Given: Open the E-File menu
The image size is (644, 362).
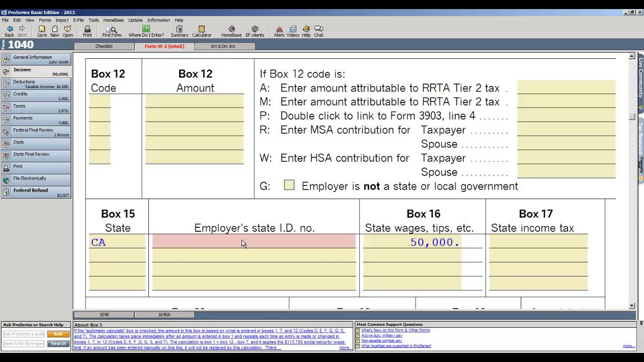Looking at the screenshot, I should (x=78, y=20).
